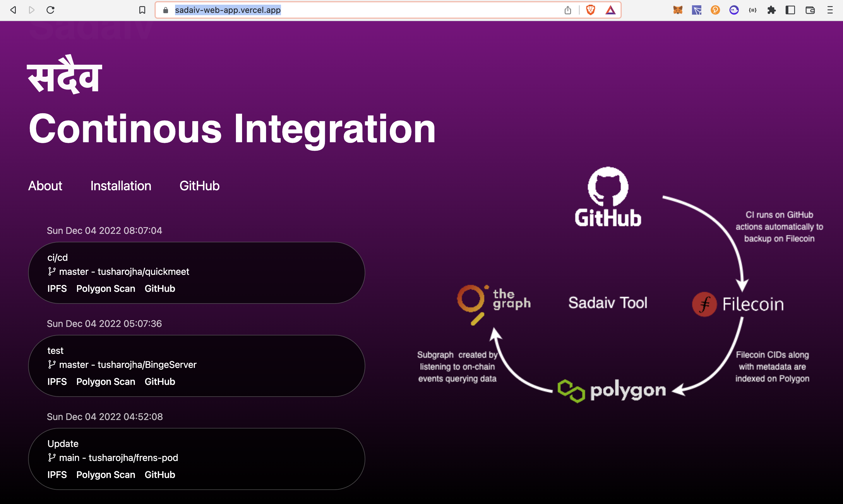Click the Filecoin logo in diagram
The image size is (843, 504).
coord(738,304)
